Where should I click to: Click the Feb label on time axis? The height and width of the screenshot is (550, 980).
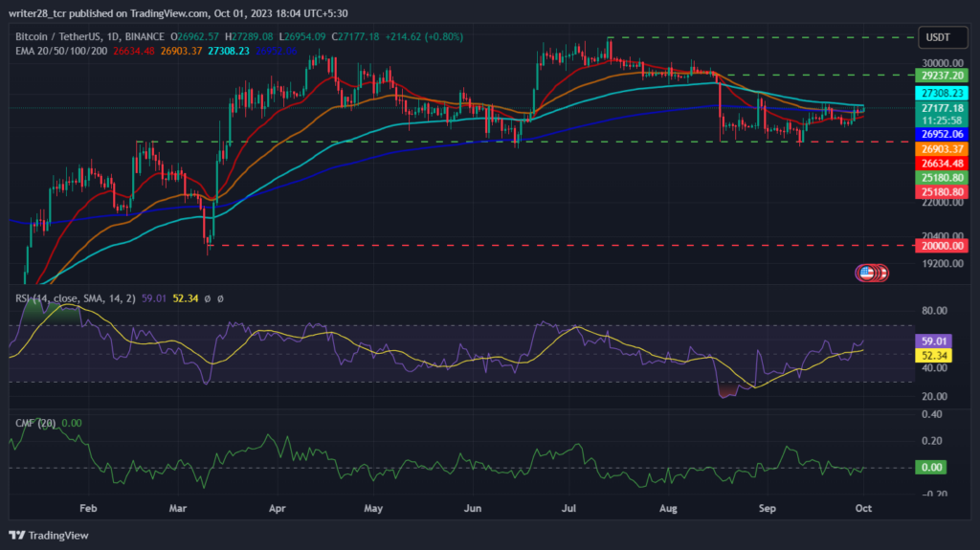88,508
